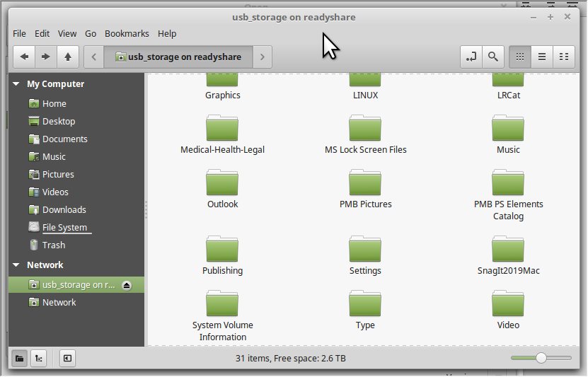Open Pictures in sidebar
This screenshot has height=377, width=588.
(x=76, y=174)
